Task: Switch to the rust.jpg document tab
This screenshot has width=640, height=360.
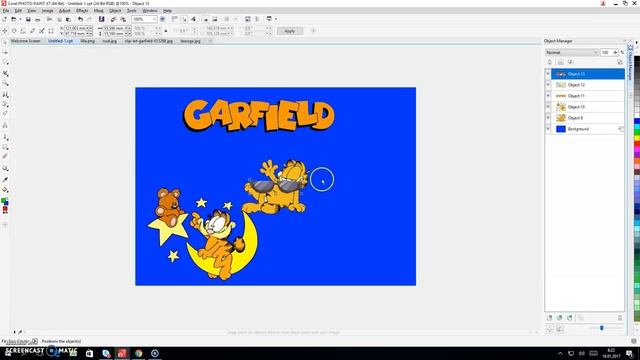Action: 109,41
